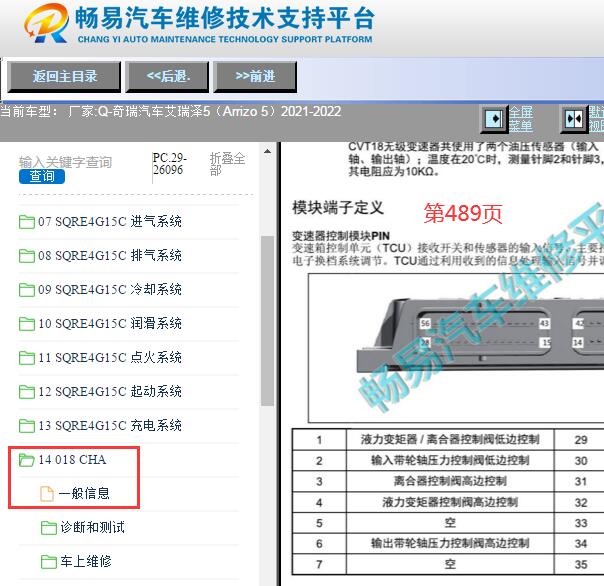Image resolution: width=604 pixels, height=586 pixels.
Task: Click the default view icon
Action: point(574,119)
